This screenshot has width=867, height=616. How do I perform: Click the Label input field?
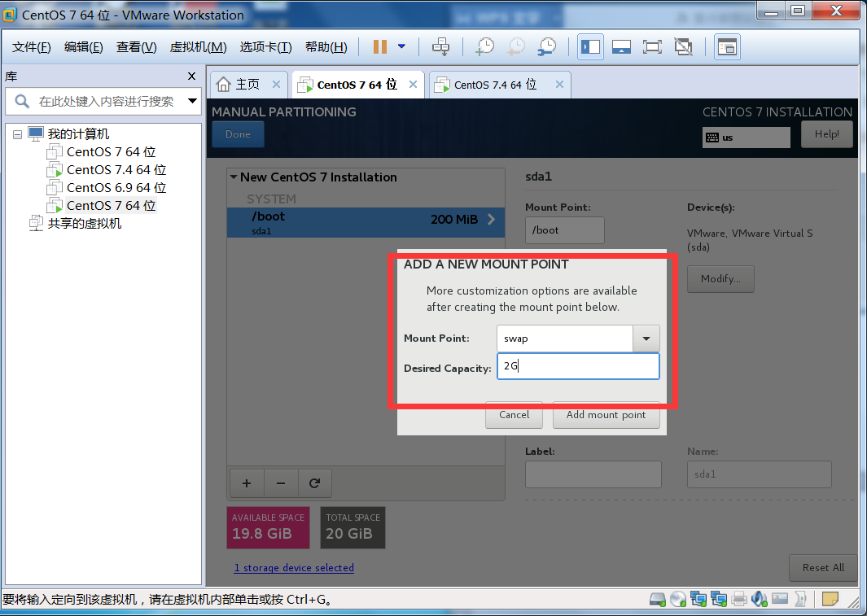(x=593, y=474)
